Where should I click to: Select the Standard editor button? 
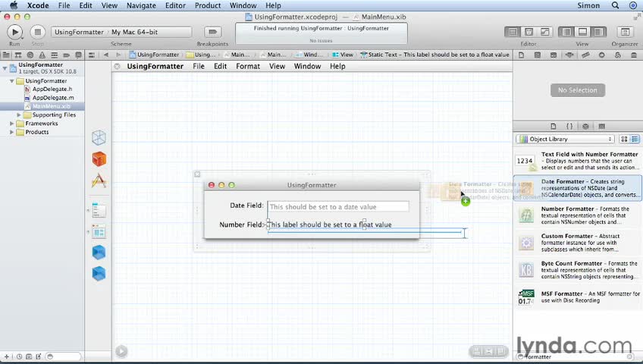pos(513,32)
